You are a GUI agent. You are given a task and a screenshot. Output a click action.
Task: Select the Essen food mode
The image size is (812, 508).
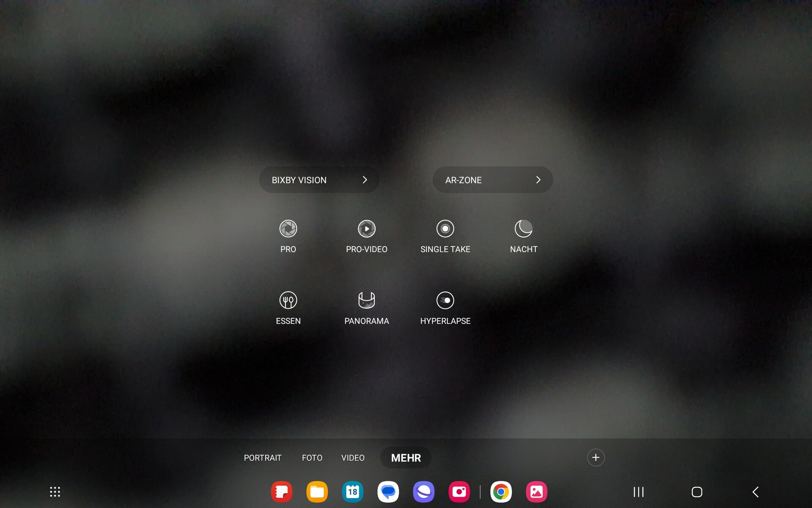288,301
